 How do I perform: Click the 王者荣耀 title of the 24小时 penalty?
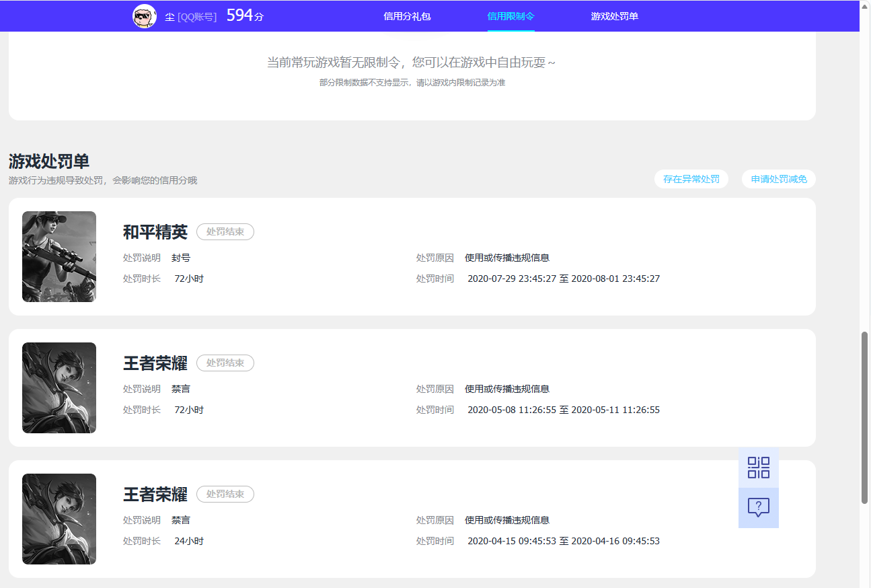pos(155,494)
